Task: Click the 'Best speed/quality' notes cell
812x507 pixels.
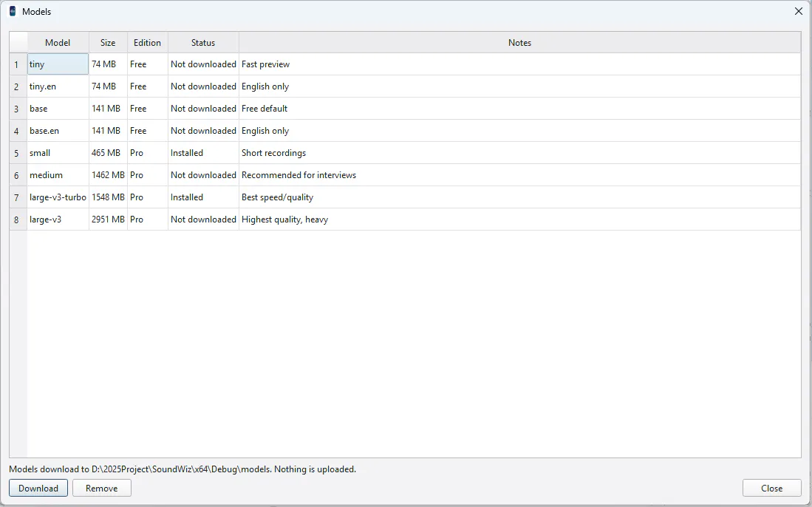Action: click(520, 197)
